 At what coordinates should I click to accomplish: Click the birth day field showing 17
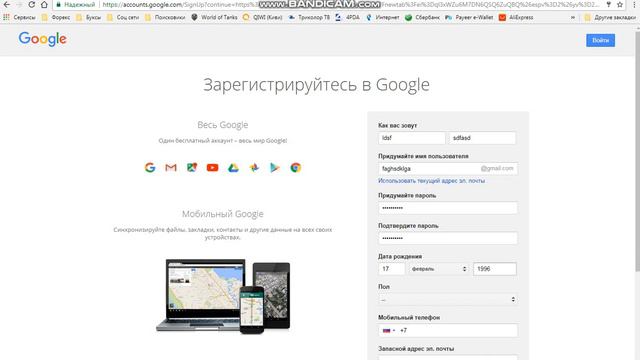(391, 269)
